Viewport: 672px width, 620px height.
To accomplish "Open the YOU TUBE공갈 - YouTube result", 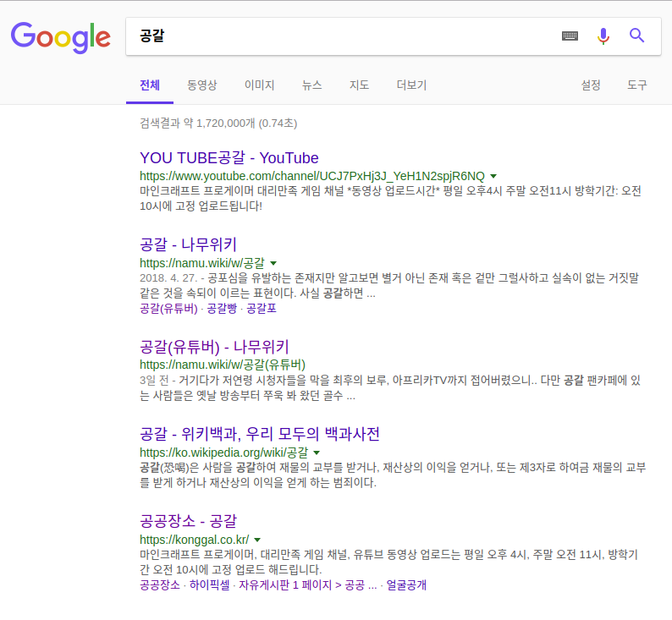I will [x=229, y=157].
